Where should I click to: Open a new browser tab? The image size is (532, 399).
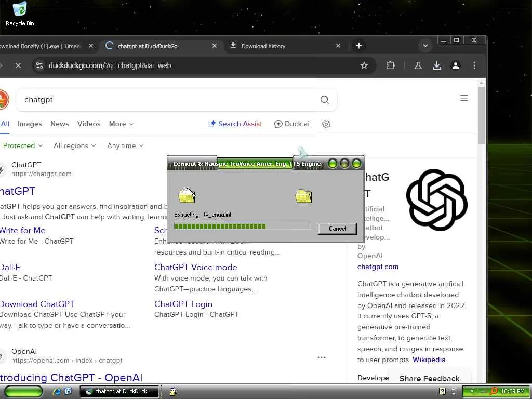358,46
